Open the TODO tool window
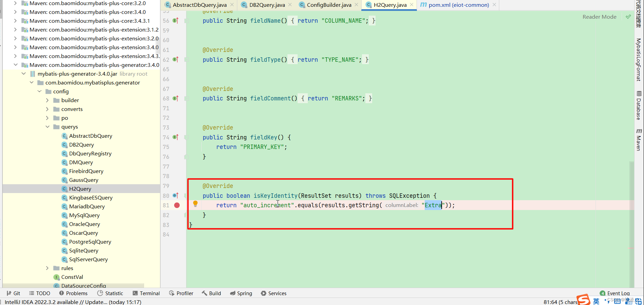Viewport: 644px width, 305px height. [x=40, y=293]
